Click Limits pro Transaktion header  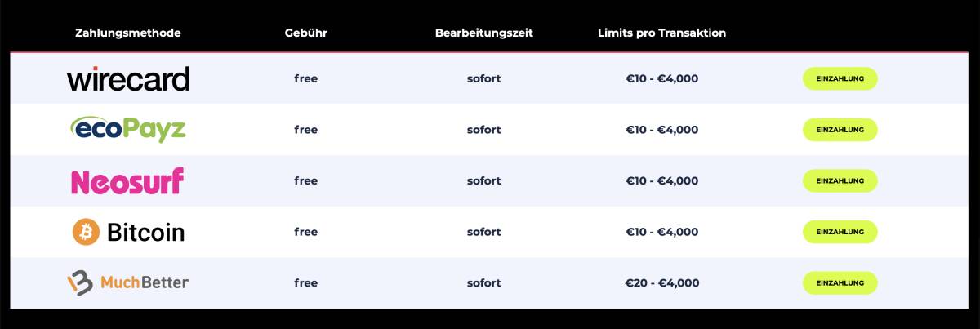pyautogui.click(x=662, y=33)
